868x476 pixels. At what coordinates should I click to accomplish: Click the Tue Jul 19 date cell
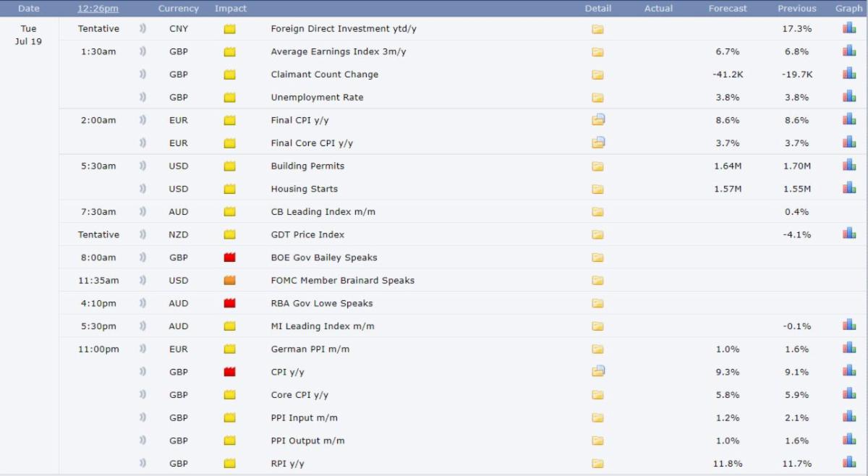point(28,35)
